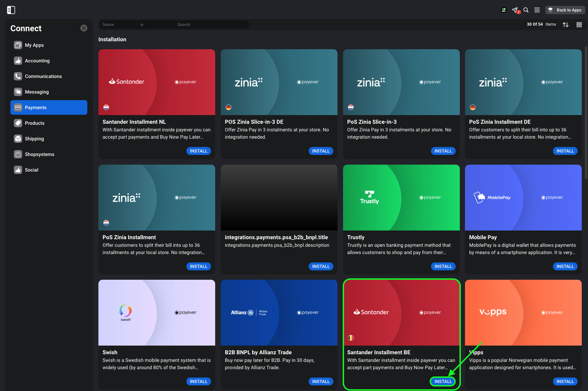Install Santander Installment BE

click(443, 382)
